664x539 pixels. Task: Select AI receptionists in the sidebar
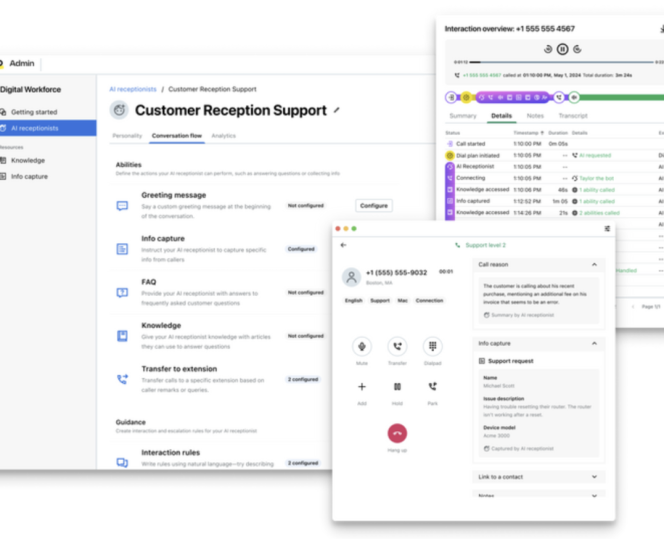[x=48, y=128]
